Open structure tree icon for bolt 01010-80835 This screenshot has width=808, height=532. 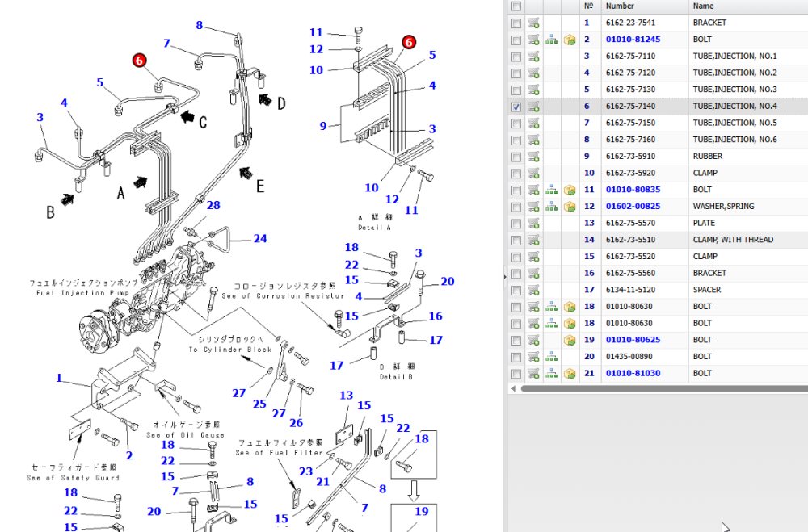[x=551, y=190]
